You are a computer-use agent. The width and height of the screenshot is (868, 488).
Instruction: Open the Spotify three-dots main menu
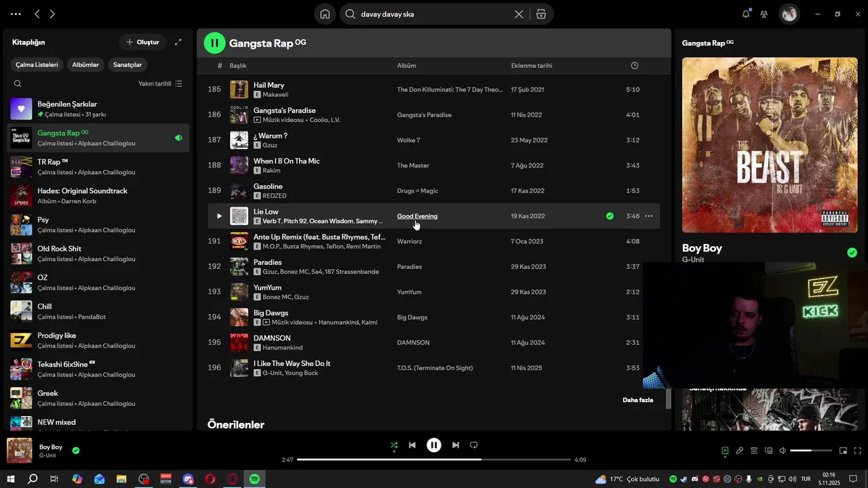(16, 14)
